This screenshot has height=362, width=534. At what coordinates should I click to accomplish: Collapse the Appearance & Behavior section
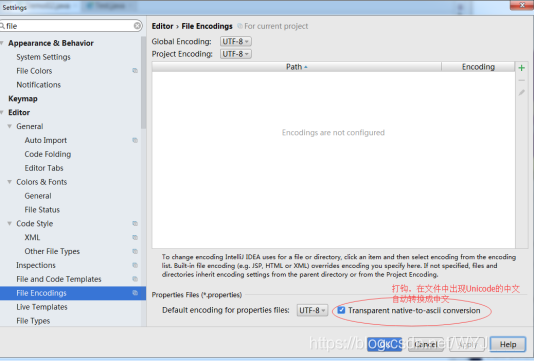[x=2, y=43]
